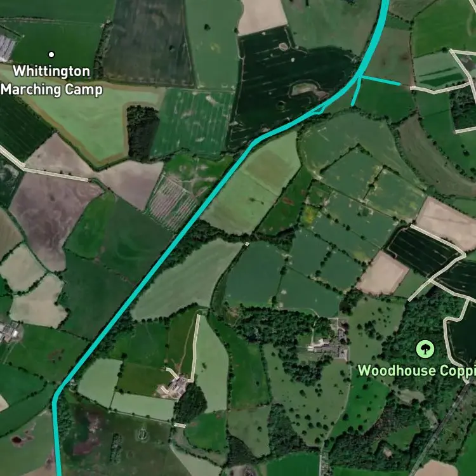Open the Whittington Marching Camp label

click(x=51, y=81)
